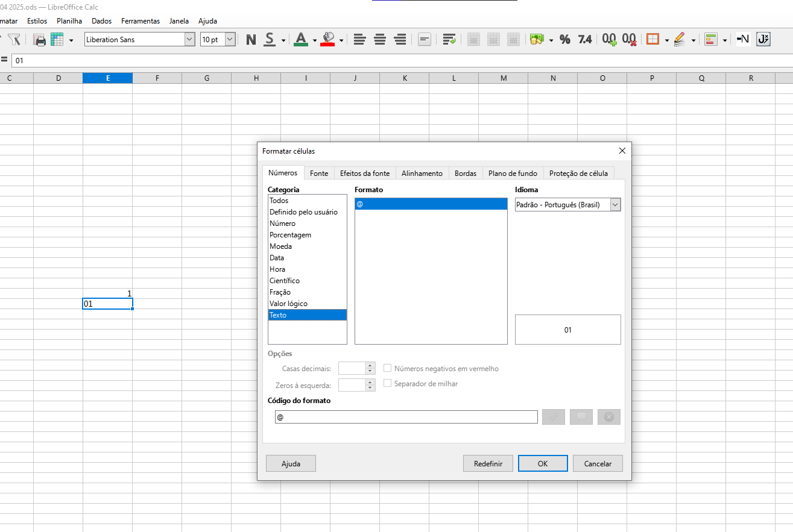Open the underline style dropdown arrow

[283, 40]
